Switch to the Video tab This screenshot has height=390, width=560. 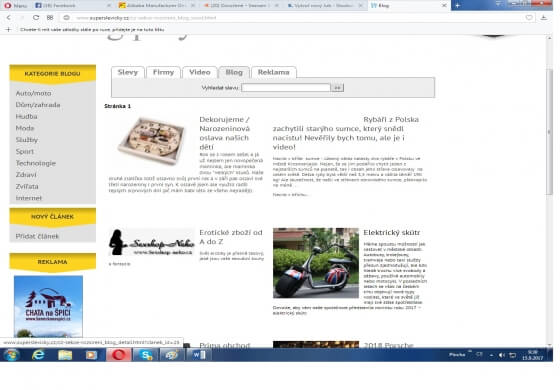pyautogui.click(x=200, y=72)
